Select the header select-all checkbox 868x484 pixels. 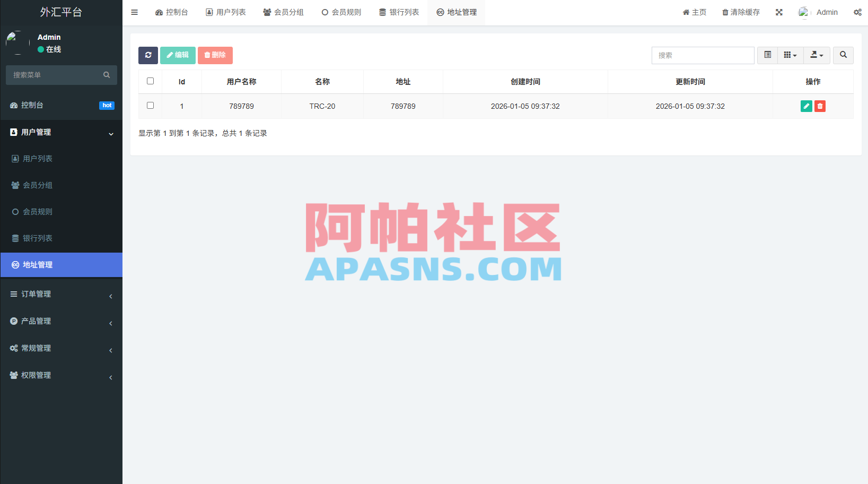pos(150,81)
